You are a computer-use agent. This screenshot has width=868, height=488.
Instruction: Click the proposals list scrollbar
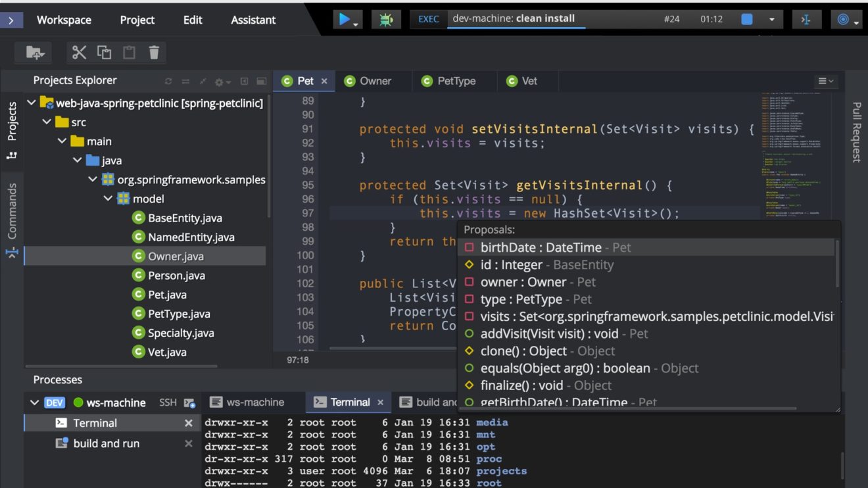pyautogui.click(x=837, y=263)
